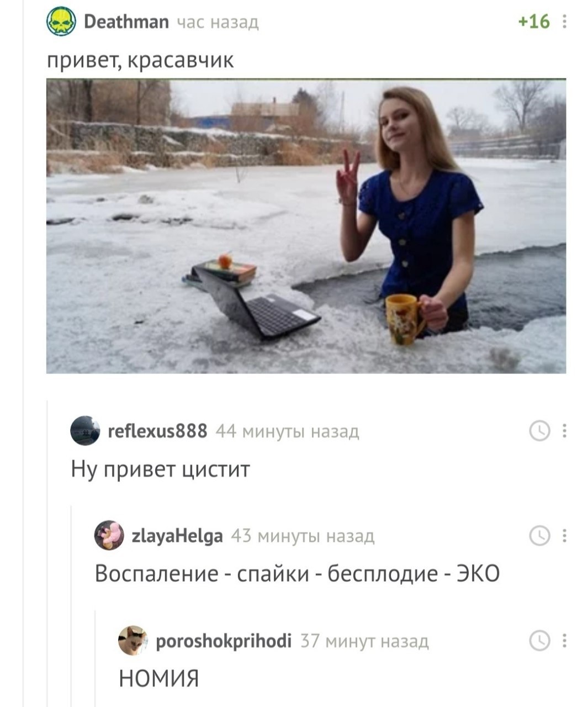Click the 'час назад' timestamp
This screenshot has height=707, width=588.
coord(217,22)
